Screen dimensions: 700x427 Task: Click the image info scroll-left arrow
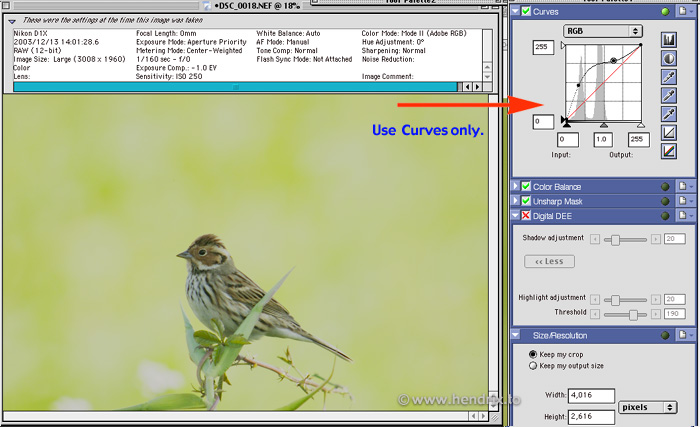coord(467,87)
